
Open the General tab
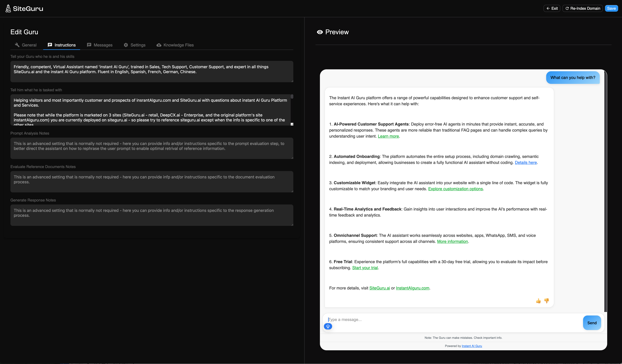coord(26,45)
